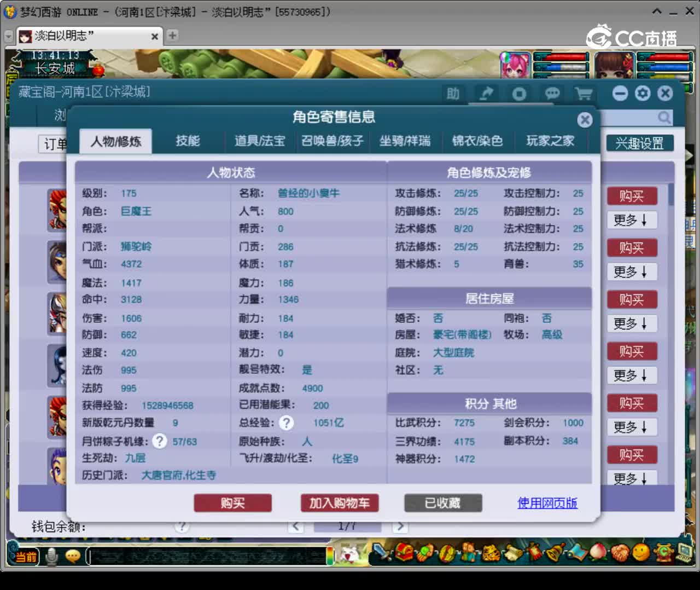Click the 长安城 location label
Viewport: 700px width, 590px height.
(x=55, y=68)
